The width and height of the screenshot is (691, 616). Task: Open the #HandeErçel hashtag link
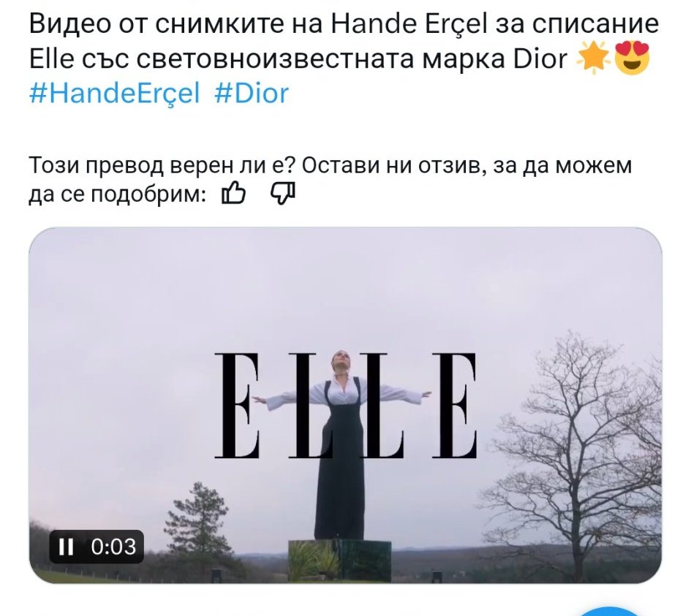point(115,94)
